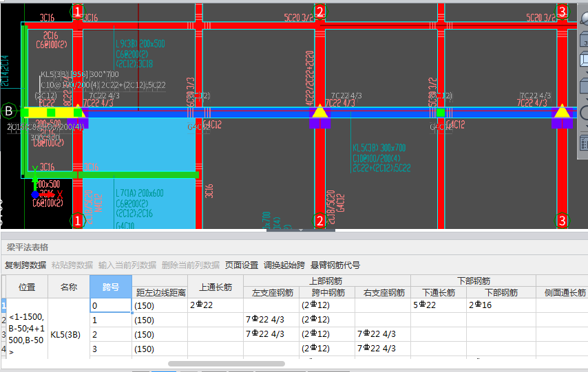Click (150) cell in span 0 row
The height and width of the screenshot is (372, 588).
(160, 305)
